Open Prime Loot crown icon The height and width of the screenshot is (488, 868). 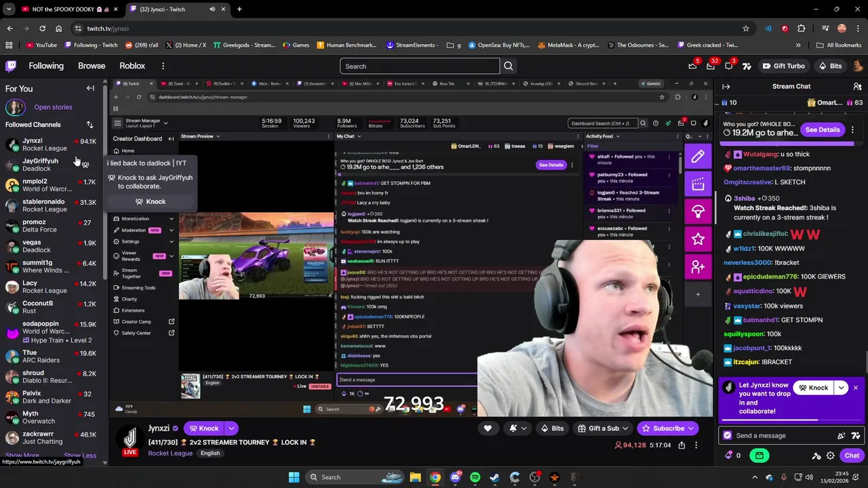692,66
